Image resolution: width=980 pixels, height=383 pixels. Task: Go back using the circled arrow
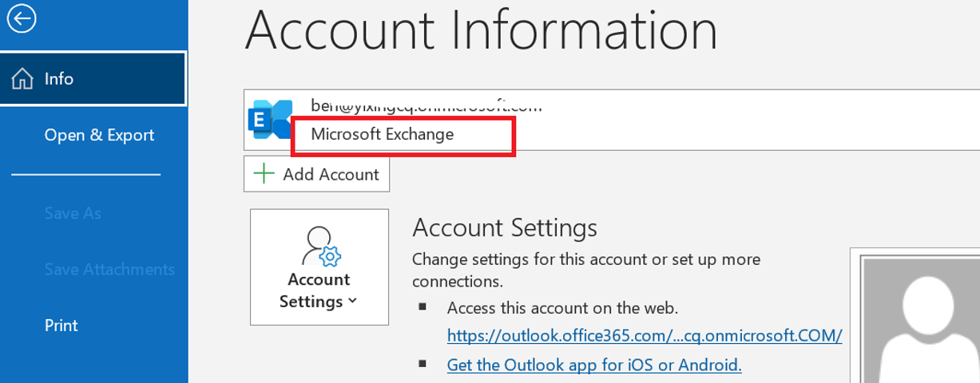21,18
